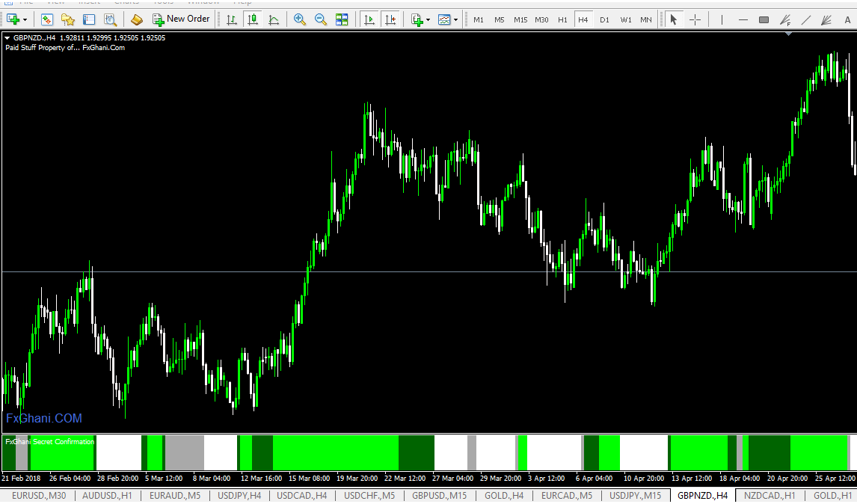Toggle Chart Shift on the toolbar

pyautogui.click(x=390, y=19)
